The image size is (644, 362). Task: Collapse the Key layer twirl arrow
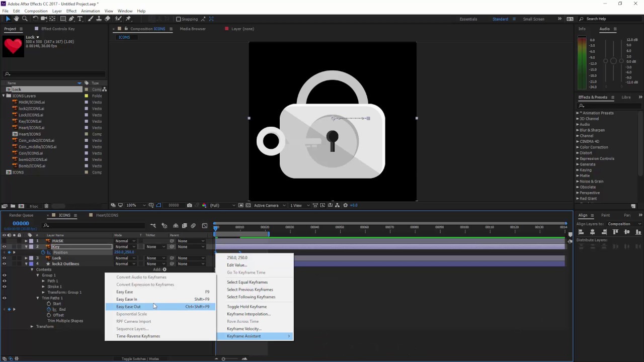click(x=26, y=247)
